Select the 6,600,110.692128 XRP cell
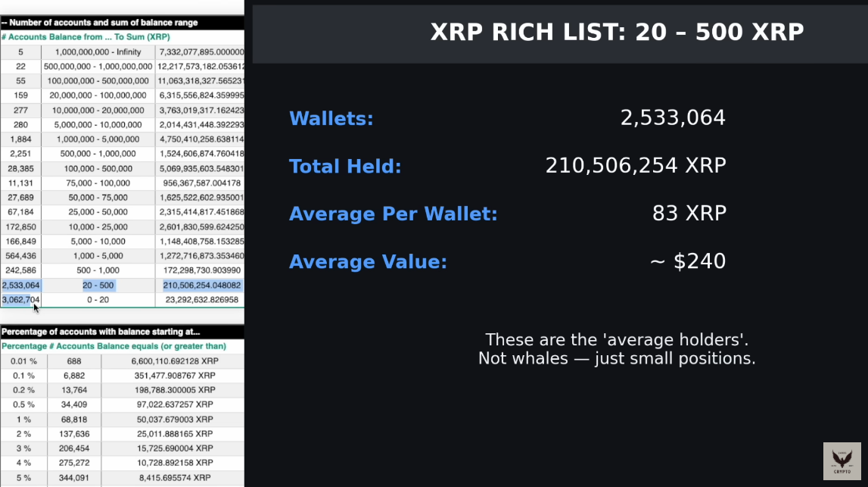 (x=173, y=361)
